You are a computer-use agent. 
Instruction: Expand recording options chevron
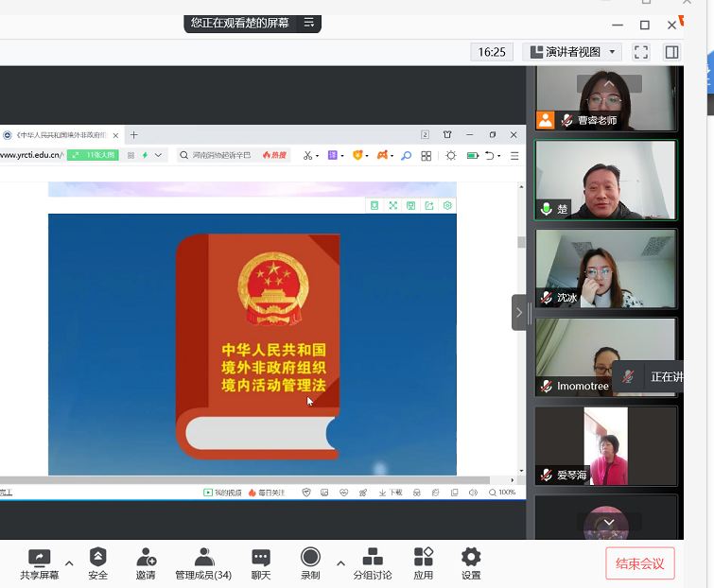tap(340, 563)
